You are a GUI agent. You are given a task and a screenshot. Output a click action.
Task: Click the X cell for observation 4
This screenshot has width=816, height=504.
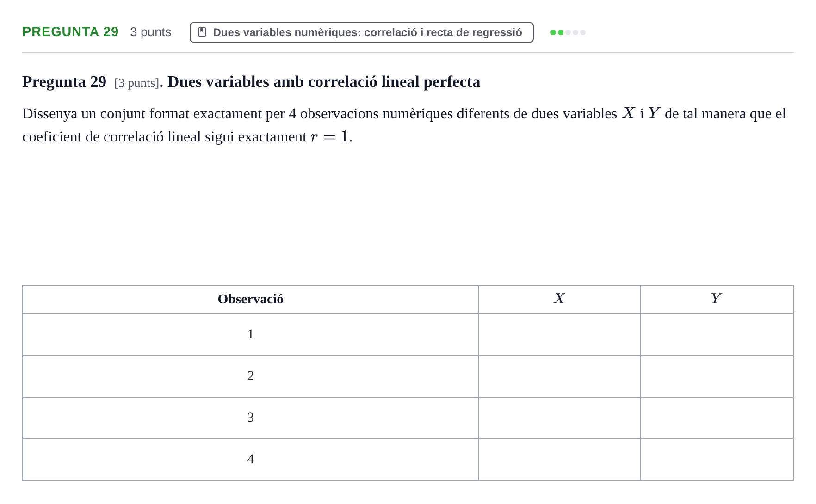560,460
